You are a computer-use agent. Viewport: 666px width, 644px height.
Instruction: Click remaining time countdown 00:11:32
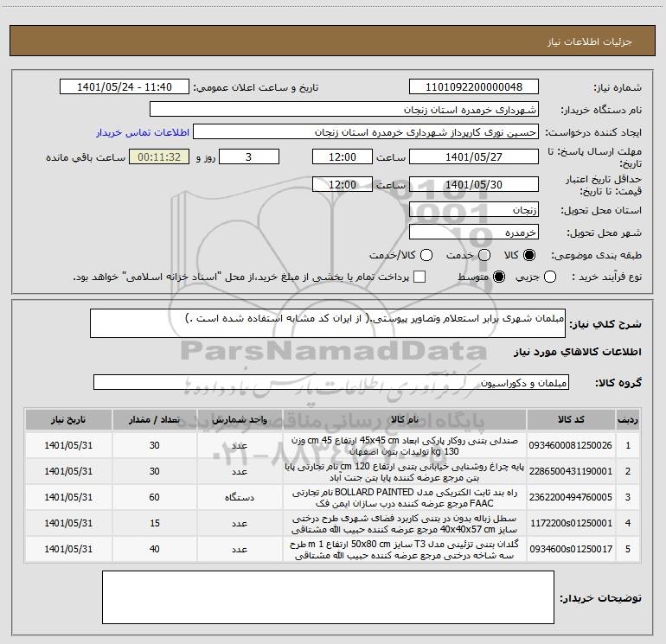[x=159, y=156]
